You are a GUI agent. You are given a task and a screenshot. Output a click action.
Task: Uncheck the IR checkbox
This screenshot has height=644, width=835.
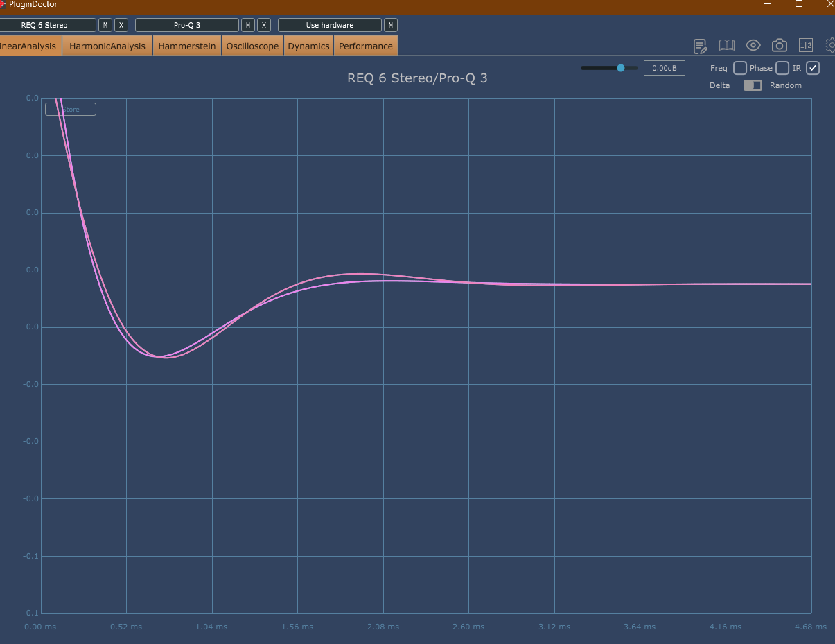point(813,68)
